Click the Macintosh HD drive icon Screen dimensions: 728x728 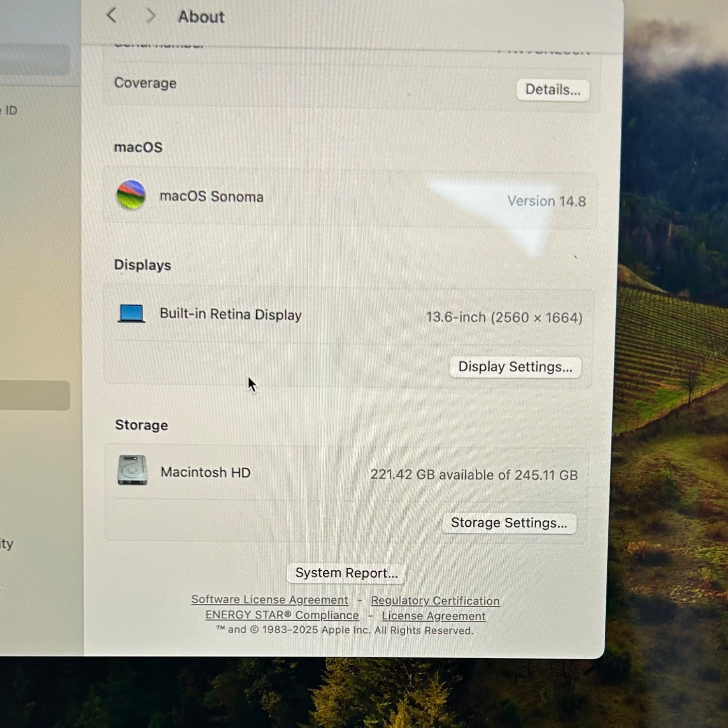point(132,470)
